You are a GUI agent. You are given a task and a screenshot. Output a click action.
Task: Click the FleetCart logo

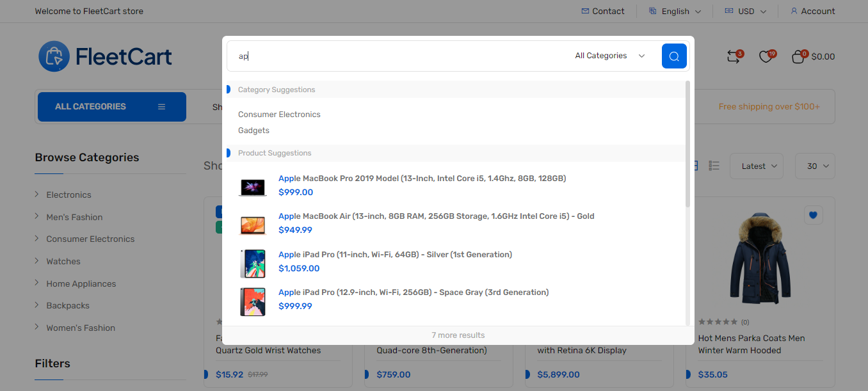tap(105, 56)
